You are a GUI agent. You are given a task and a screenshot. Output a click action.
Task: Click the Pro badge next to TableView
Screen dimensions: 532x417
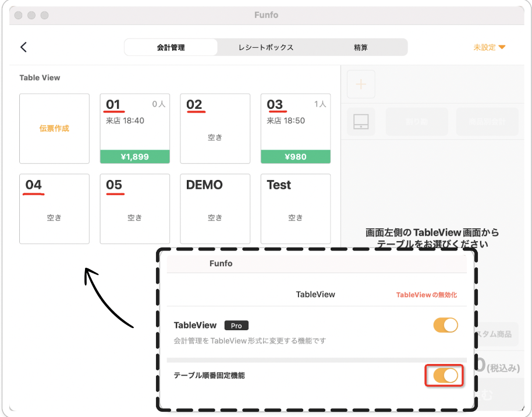click(x=236, y=326)
